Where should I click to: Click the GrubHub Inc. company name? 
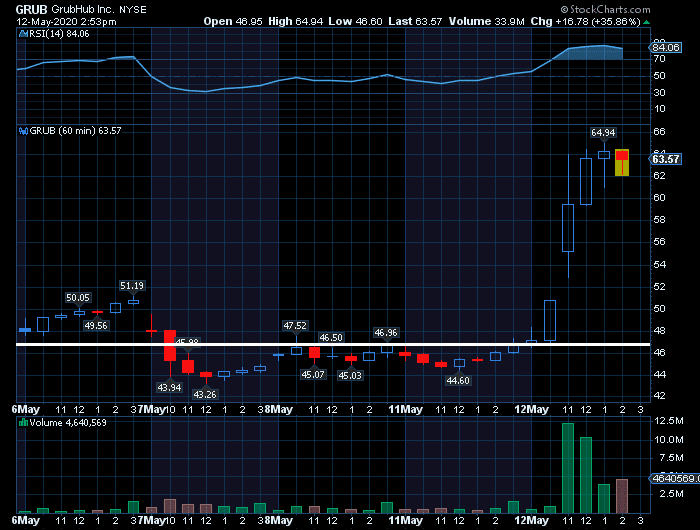coord(83,9)
